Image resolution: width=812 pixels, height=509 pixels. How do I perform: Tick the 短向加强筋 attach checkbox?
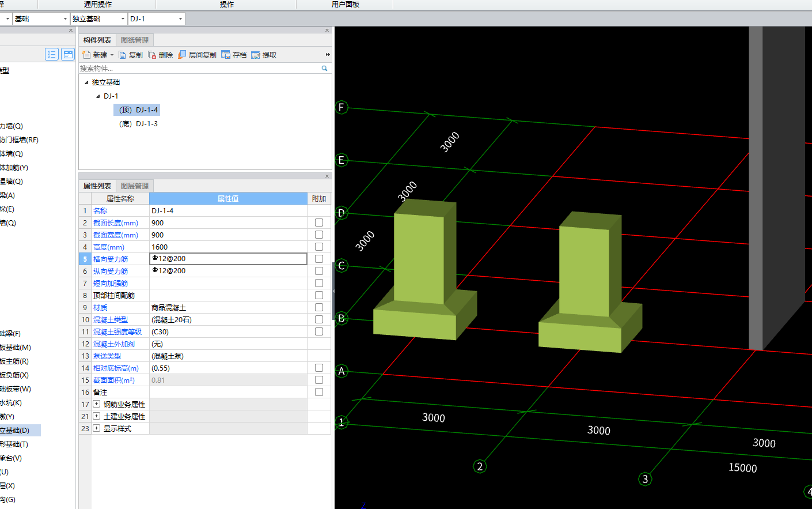tap(319, 283)
